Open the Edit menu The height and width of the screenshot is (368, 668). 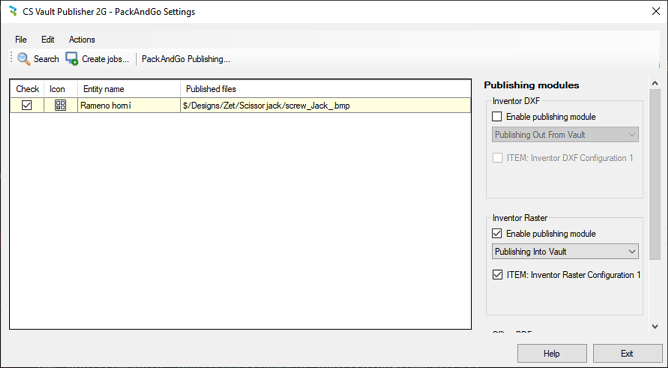tap(48, 40)
